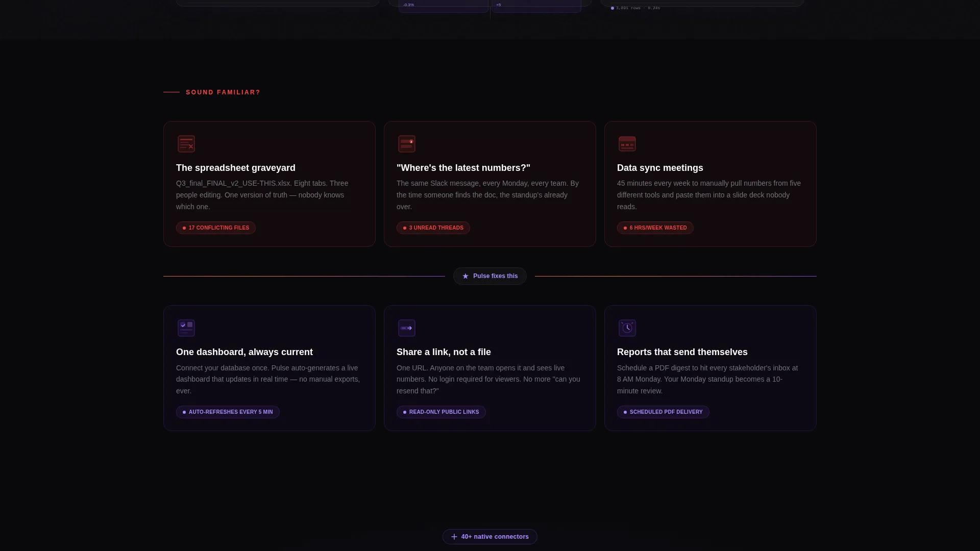The height and width of the screenshot is (551, 980).
Task: Select the 3 Unread Threads badge
Action: tap(433, 228)
